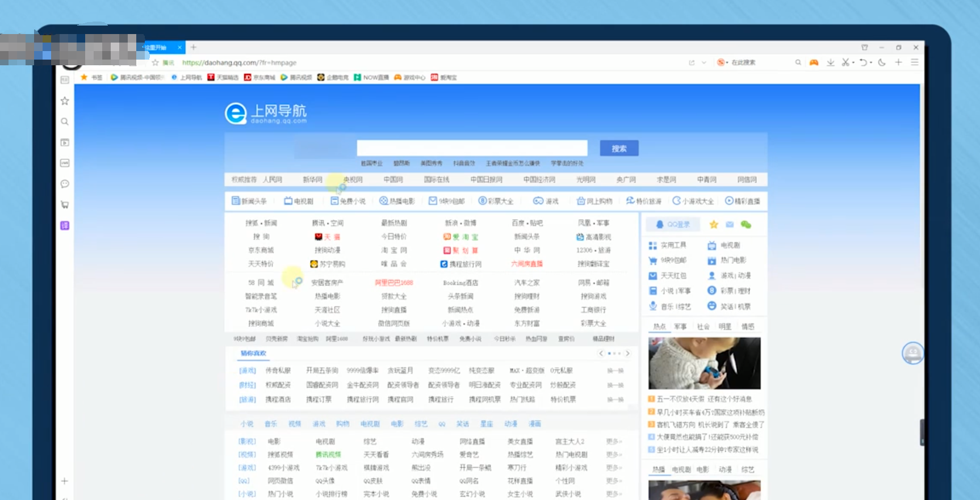
Task: Toggle night mode moon icon
Action: tap(882, 62)
